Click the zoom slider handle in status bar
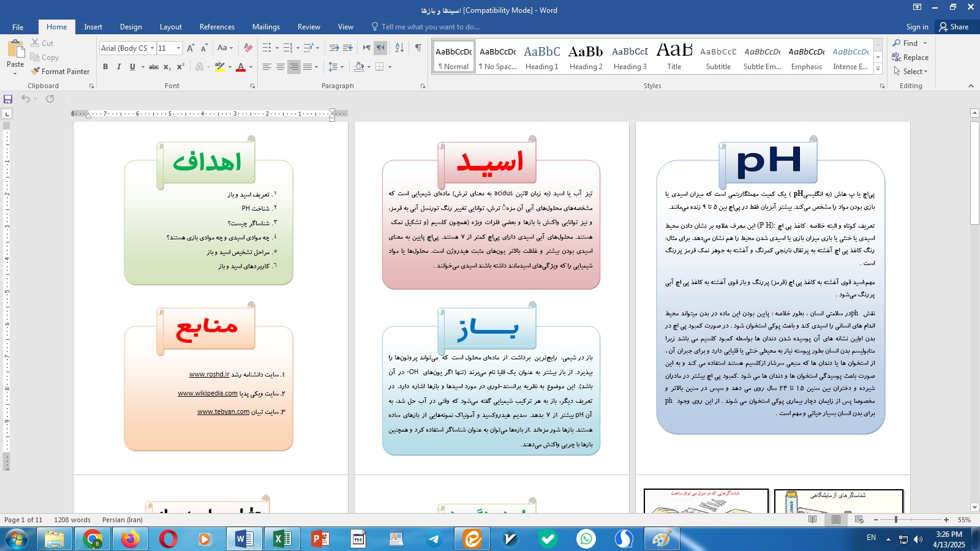 [896, 520]
